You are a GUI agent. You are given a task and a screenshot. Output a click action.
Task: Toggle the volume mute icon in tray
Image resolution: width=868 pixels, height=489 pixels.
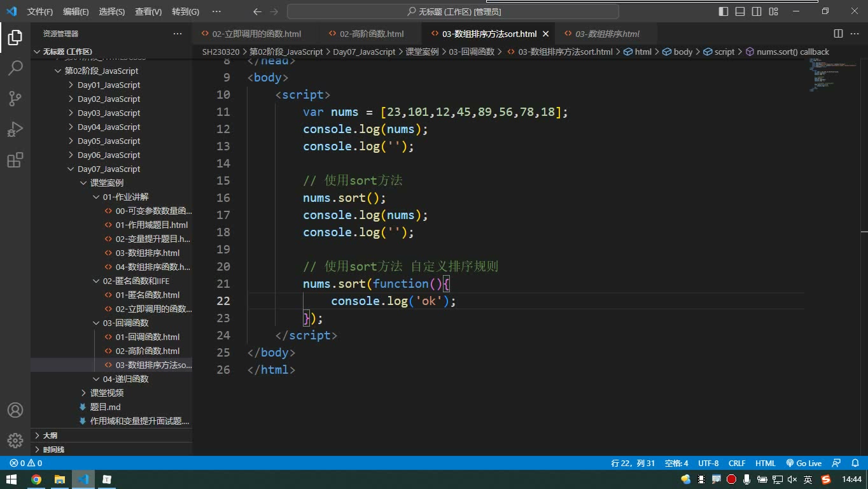pyautogui.click(x=792, y=479)
